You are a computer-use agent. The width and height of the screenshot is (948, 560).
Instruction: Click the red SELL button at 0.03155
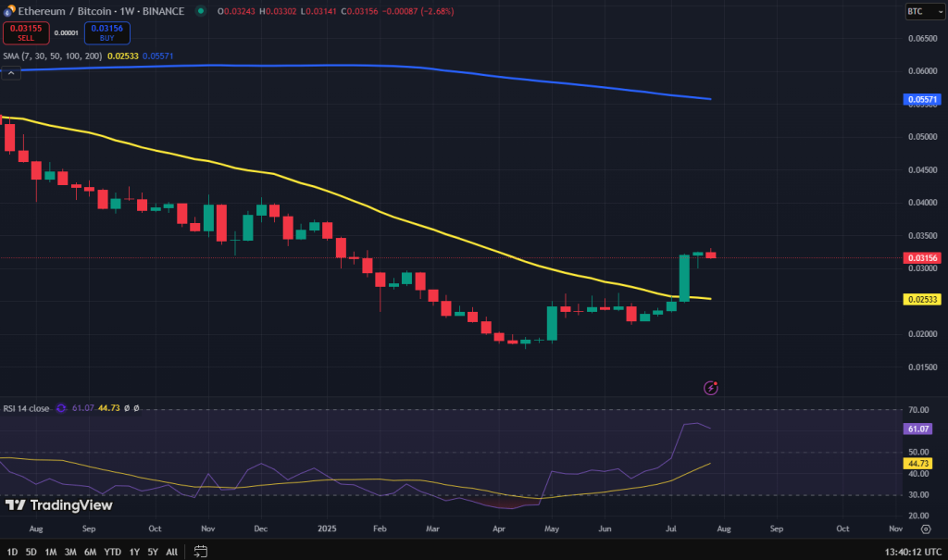[x=26, y=32]
